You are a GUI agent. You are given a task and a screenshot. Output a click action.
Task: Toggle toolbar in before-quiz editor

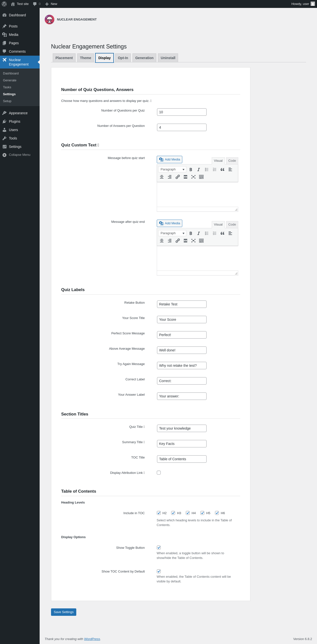click(201, 177)
